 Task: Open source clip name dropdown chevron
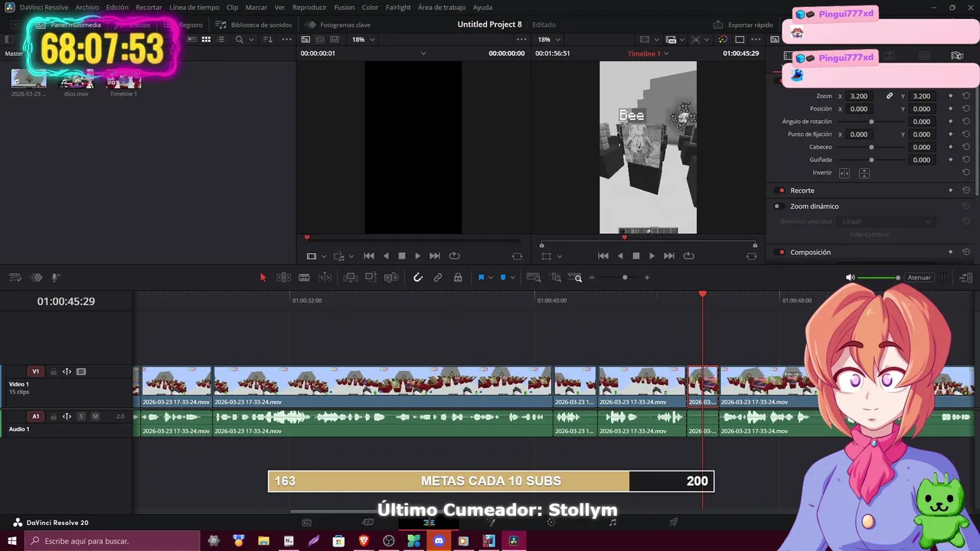point(423,54)
